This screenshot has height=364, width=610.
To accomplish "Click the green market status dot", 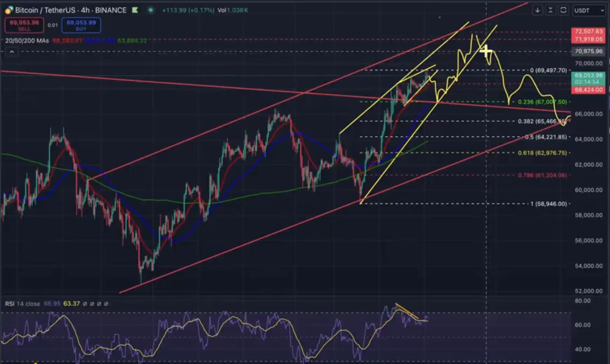I will [151, 10].
